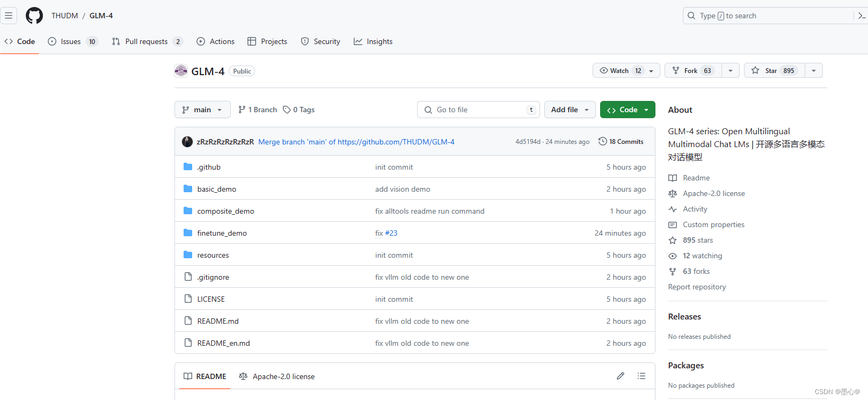Image resolution: width=868 pixels, height=400 pixels.
Task: Click the note icon beside Custom properties
Action: pos(673,225)
